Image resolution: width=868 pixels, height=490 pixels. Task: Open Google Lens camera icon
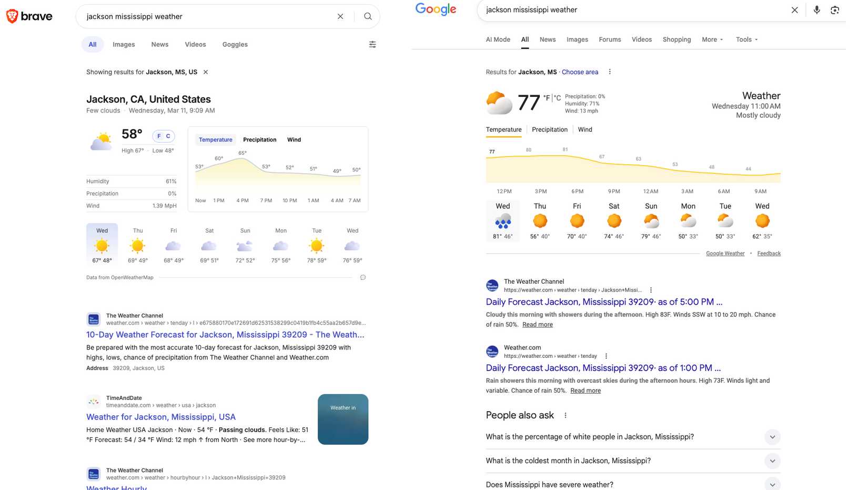point(835,9)
